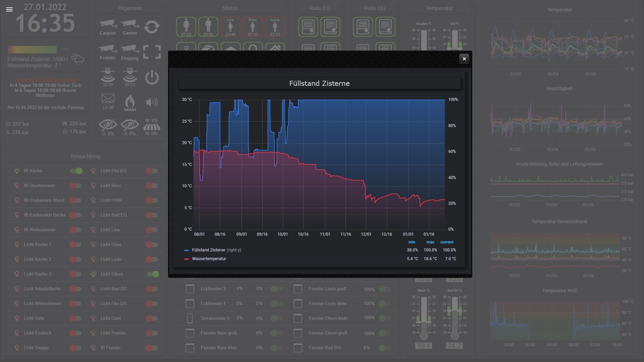644x362 pixels.
Task: Click the DG motion sensor icon
Action: (130, 75)
